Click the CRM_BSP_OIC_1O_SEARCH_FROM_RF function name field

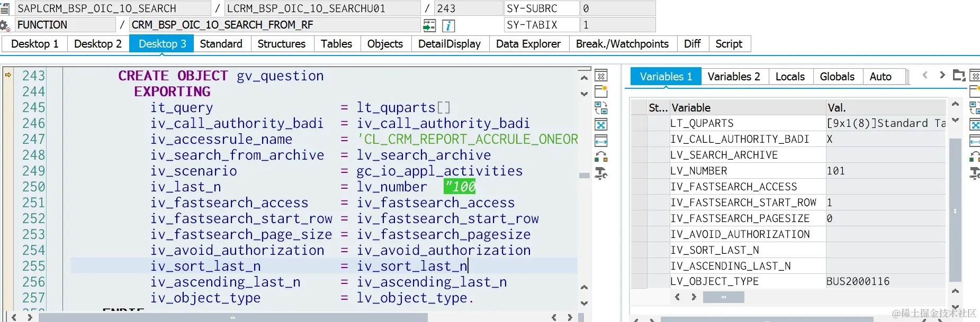[x=275, y=25]
